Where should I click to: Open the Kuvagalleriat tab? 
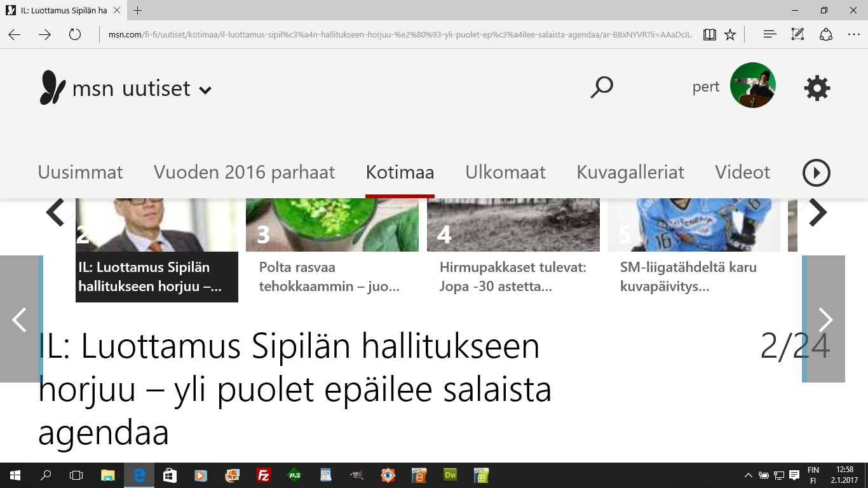(x=630, y=172)
